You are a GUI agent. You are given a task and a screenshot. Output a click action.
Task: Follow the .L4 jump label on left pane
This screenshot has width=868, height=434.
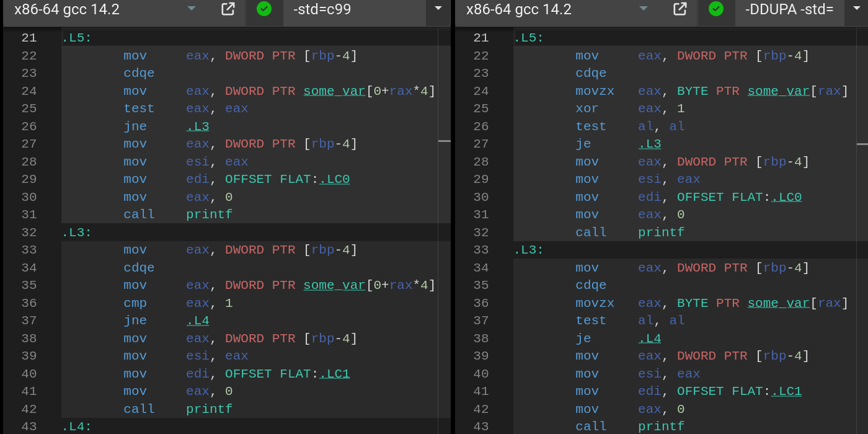click(x=198, y=321)
